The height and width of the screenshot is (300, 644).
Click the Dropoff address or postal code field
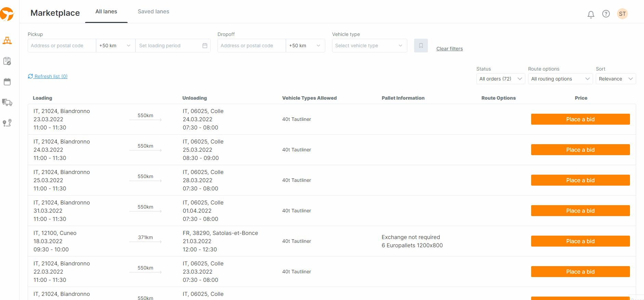pos(252,46)
